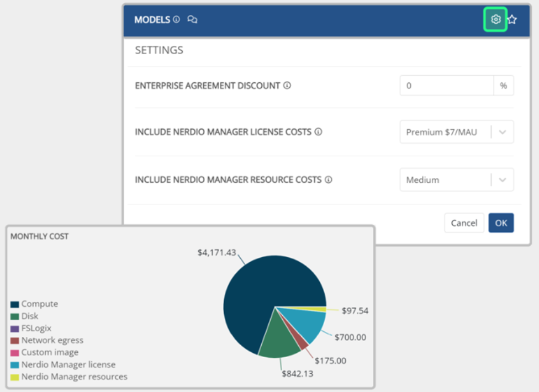Click the favorite star icon
The height and width of the screenshot is (392, 539).
tap(512, 20)
